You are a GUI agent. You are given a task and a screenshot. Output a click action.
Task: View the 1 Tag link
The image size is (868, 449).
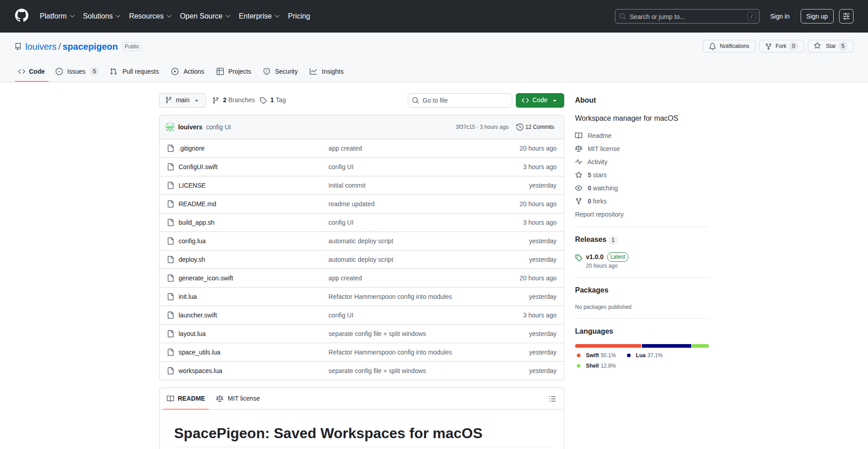pos(273,100)
